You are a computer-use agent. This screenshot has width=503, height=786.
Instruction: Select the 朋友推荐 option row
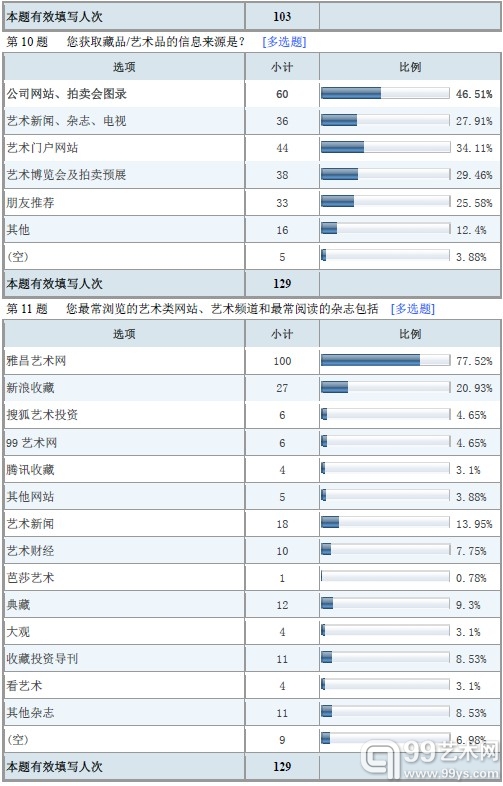pos(252,203)
